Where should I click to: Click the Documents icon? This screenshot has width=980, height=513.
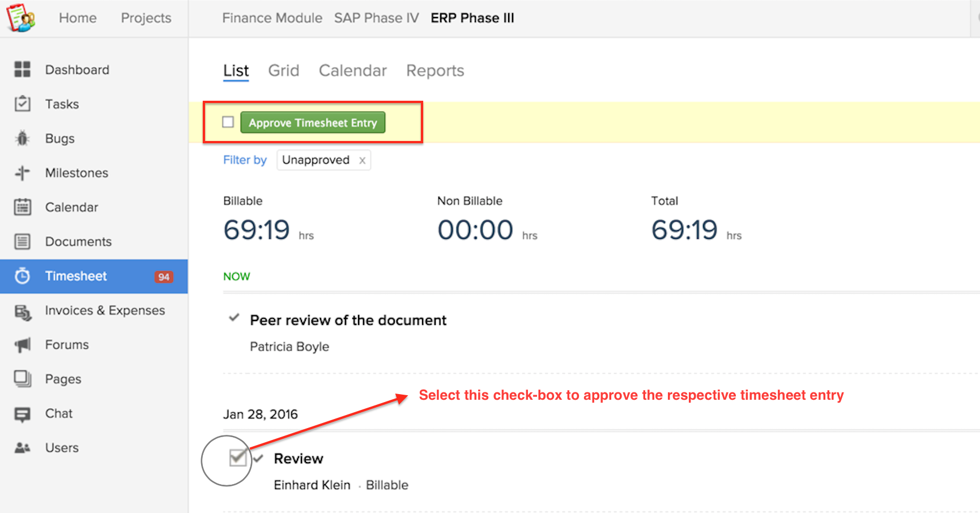[x=23, y=242]
